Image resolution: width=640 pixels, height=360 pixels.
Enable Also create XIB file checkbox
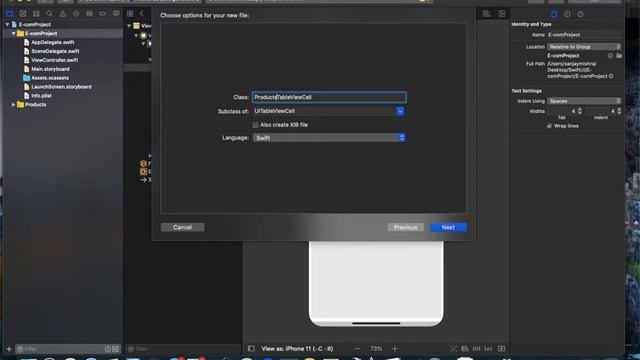pyautogui.click(x=256, y=125)
